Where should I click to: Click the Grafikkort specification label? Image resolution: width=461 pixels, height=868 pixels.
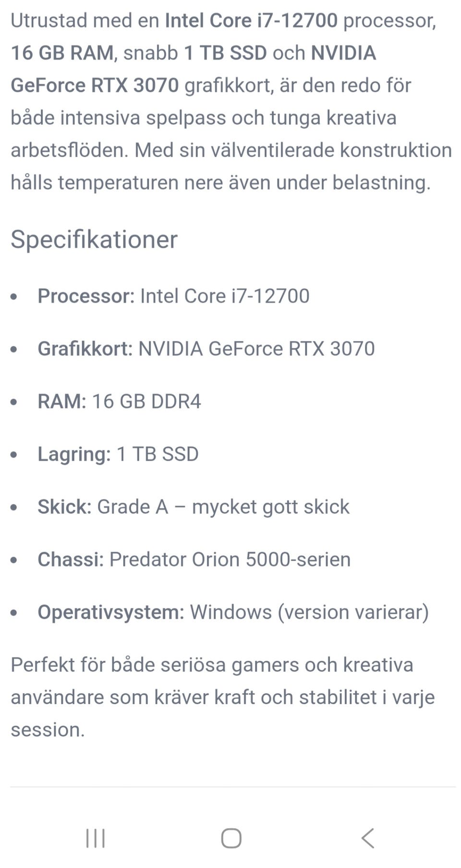(85, 349)
